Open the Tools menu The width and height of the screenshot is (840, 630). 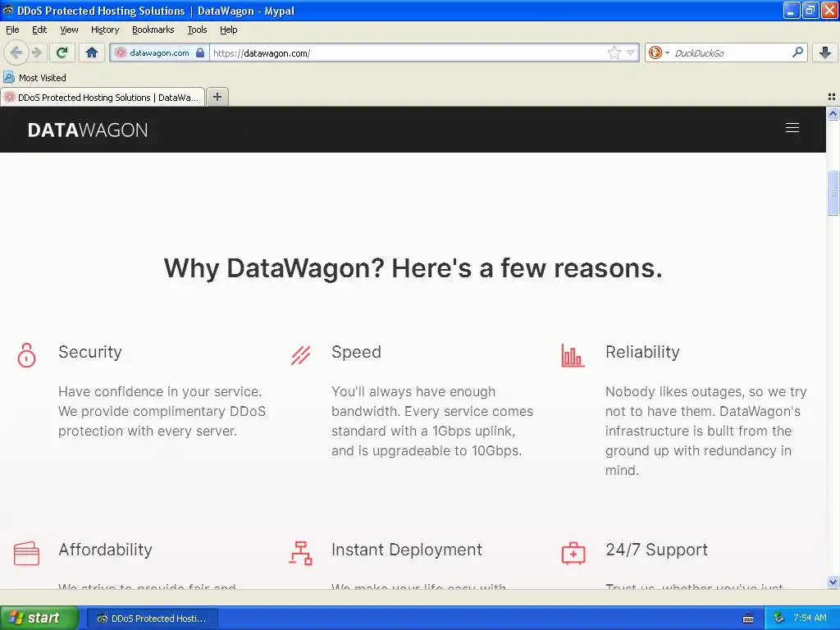pyautogui.click(x=197, y=30)
